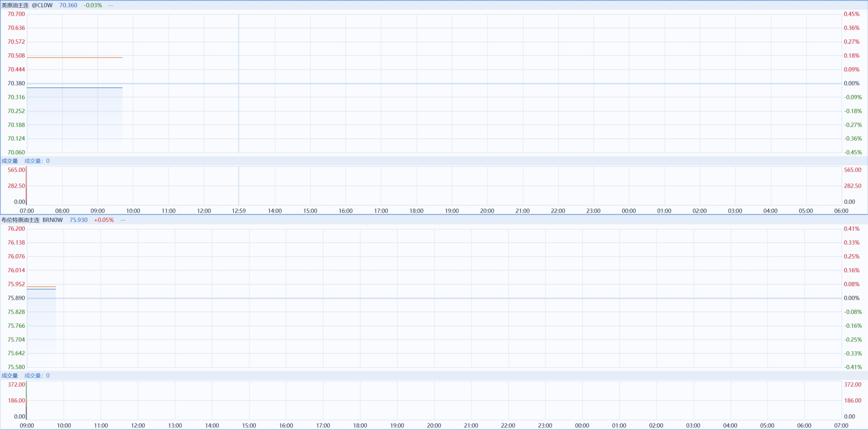
Task: Click the BRN0W contract code
Action: (52, 220)
